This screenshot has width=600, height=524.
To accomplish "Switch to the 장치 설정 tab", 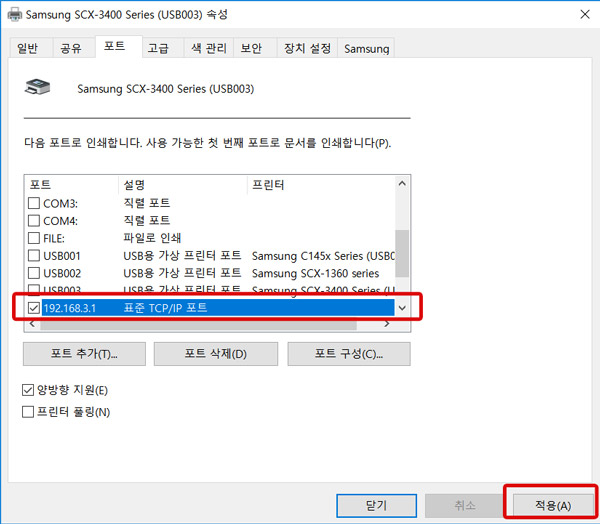I will [x=307, y=48].
